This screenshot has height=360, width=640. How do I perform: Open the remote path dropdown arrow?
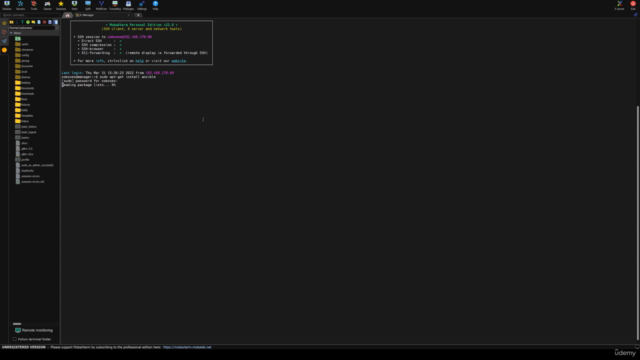(57, 28)
